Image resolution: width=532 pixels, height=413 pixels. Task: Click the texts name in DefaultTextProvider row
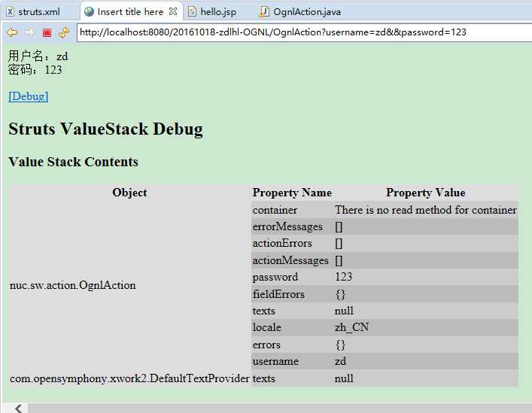(263, 378)
